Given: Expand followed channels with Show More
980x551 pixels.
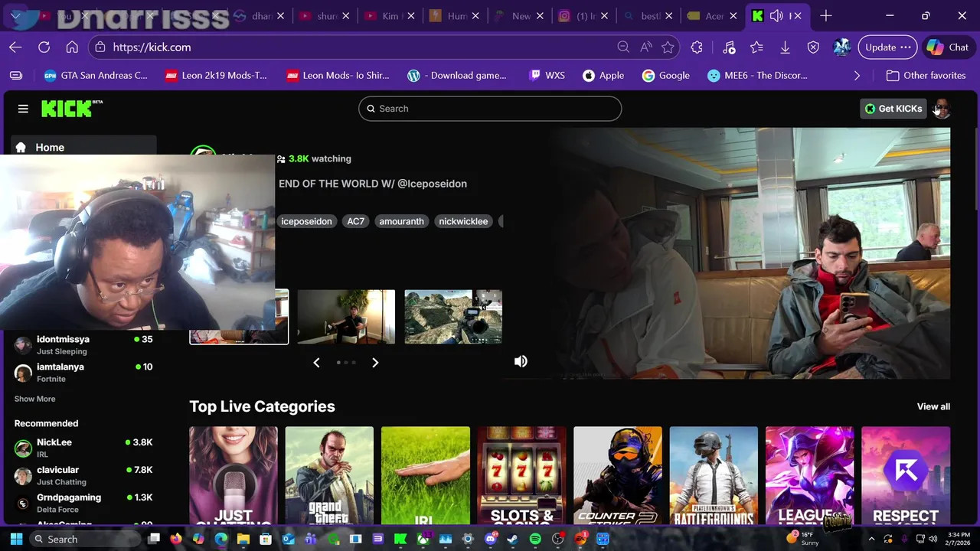Looking at the screenshot, I should coord(34,399).
